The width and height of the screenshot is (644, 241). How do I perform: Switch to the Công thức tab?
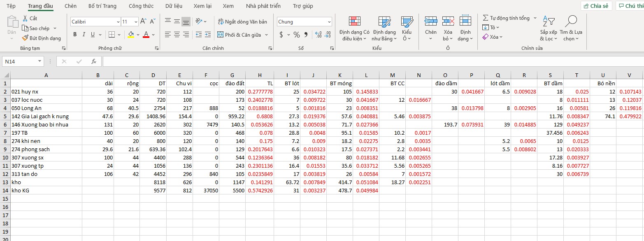click(x=141, y=6)
